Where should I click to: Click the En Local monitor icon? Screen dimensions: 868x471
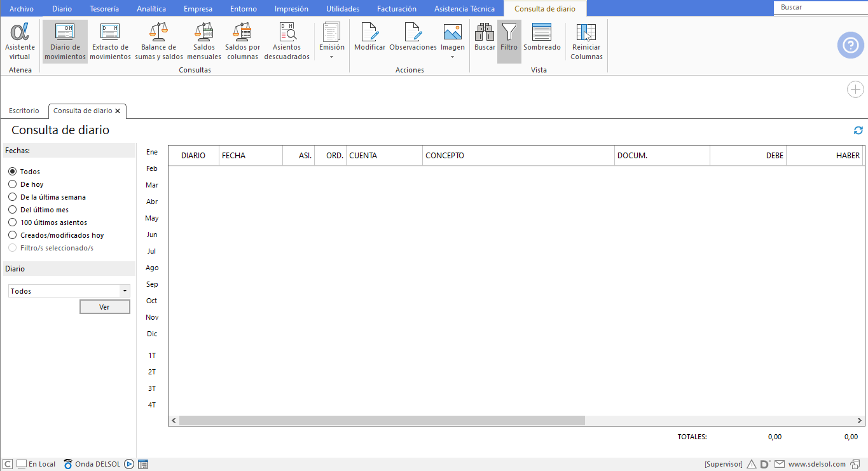click(x=21, y=464)
